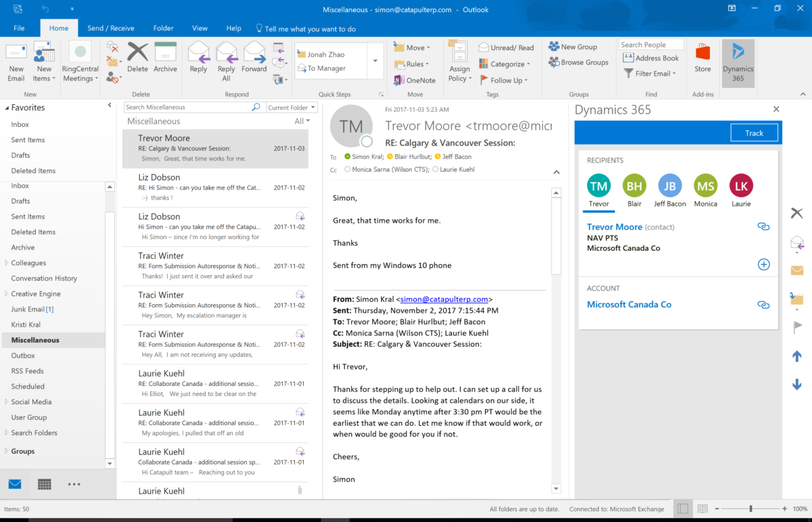Open the Rules dropdown
Screen dimensions: 812x522
[x=413, y=64]
